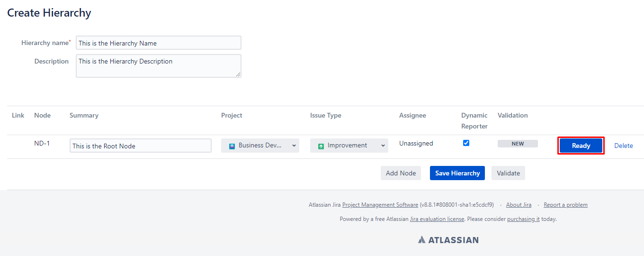
Task: Click the green Improvement issue type icon
Action: tap(321, 146)
